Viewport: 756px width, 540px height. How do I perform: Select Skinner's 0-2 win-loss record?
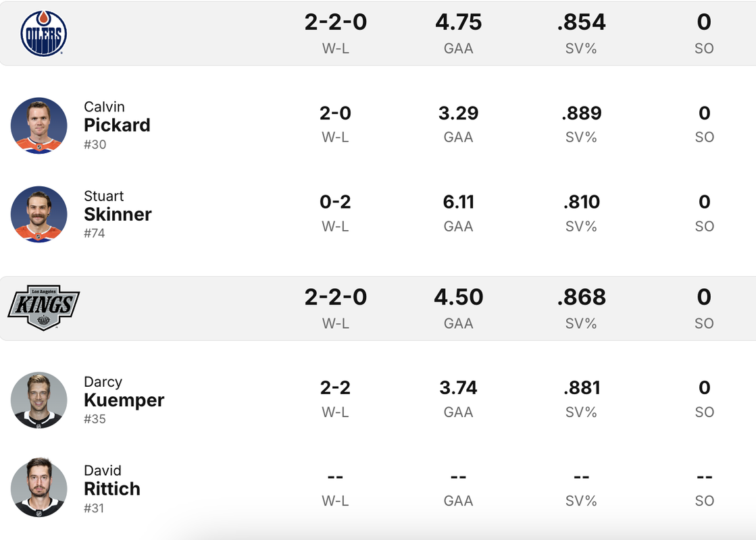coord(335,202)
